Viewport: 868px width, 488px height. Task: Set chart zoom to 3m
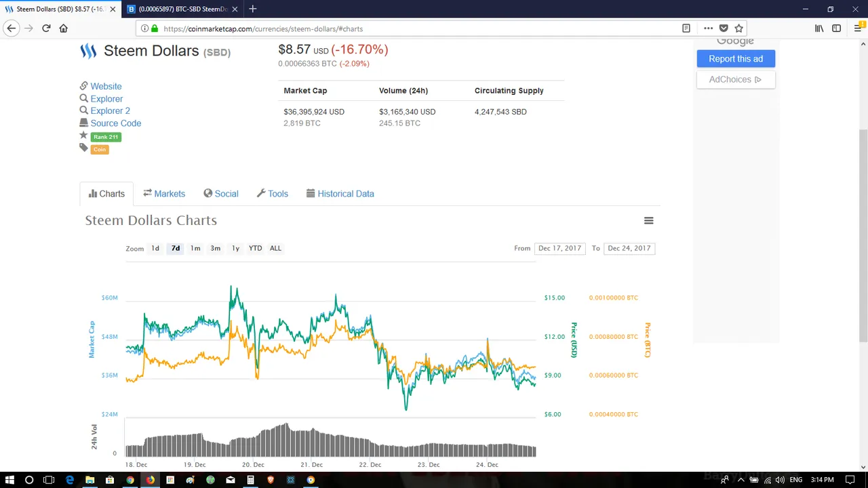216,248
